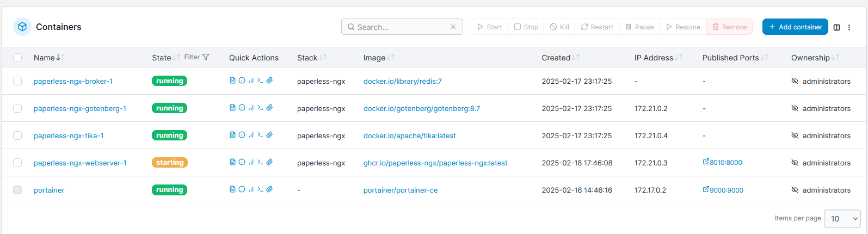Click the Kill button in toolbar

coord(559,27)
